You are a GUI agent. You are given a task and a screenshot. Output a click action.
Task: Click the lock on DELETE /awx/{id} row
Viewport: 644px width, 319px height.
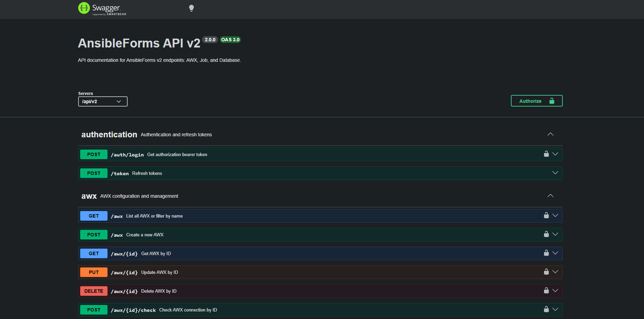(x=546, y=291)
